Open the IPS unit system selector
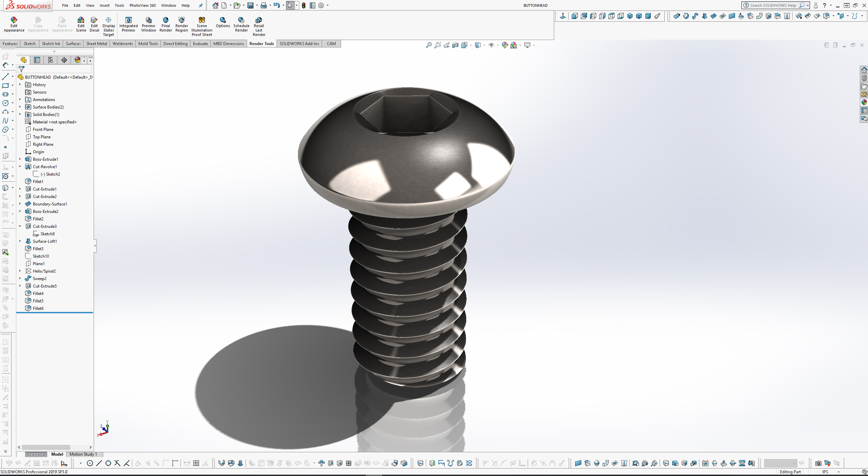This screenshot has height=476, width=868. 825,472
